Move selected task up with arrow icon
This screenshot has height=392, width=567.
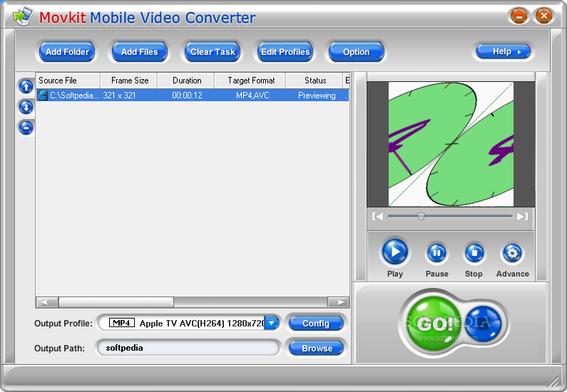(x=26, y=86)
